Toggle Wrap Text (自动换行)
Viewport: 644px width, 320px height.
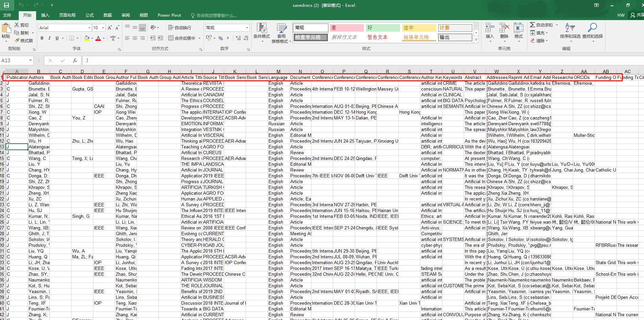pos(180,28)
